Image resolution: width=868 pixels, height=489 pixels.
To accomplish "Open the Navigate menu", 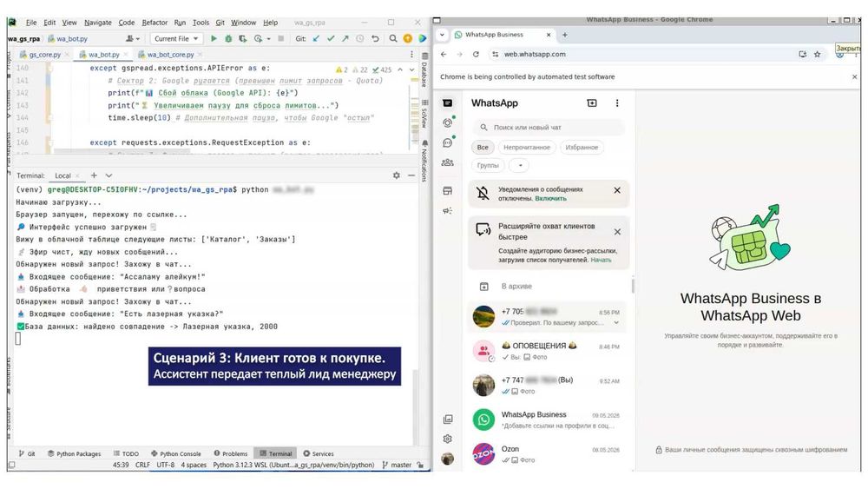I will click(98, 23).
